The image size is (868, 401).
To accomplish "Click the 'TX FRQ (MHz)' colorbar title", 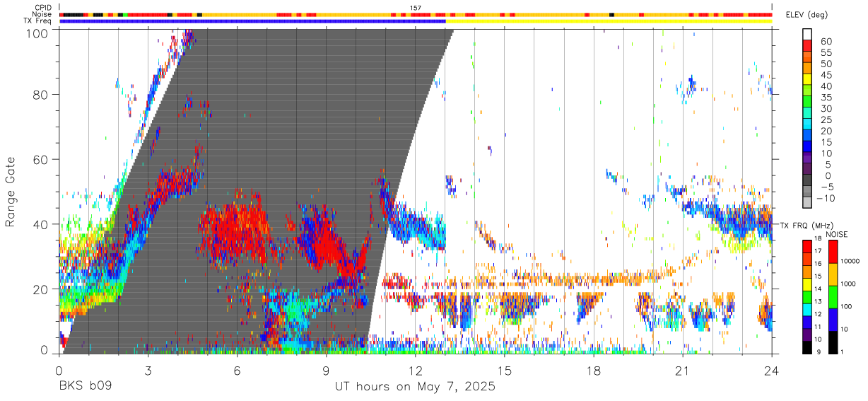I will [807, 226].
